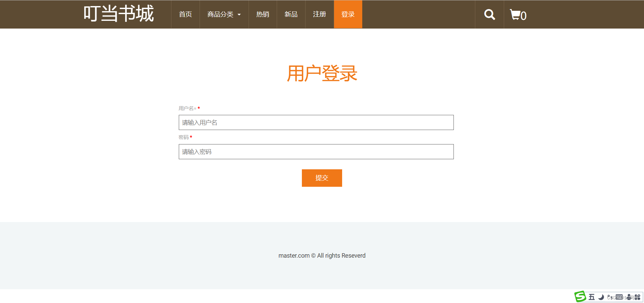Screen dimensions: 644x303
Task: Select the highlighted 登录 tab
Action: tap(348, 14)
